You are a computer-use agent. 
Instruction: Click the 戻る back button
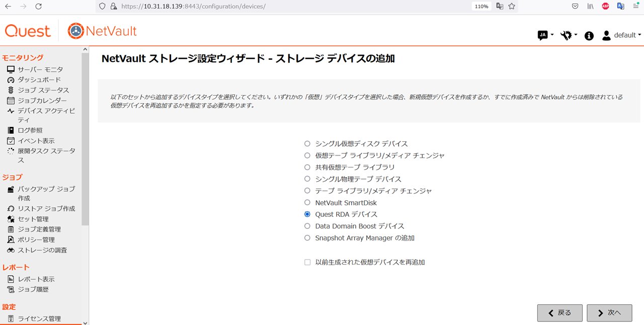pyautogui.click(x=560, y=313)
